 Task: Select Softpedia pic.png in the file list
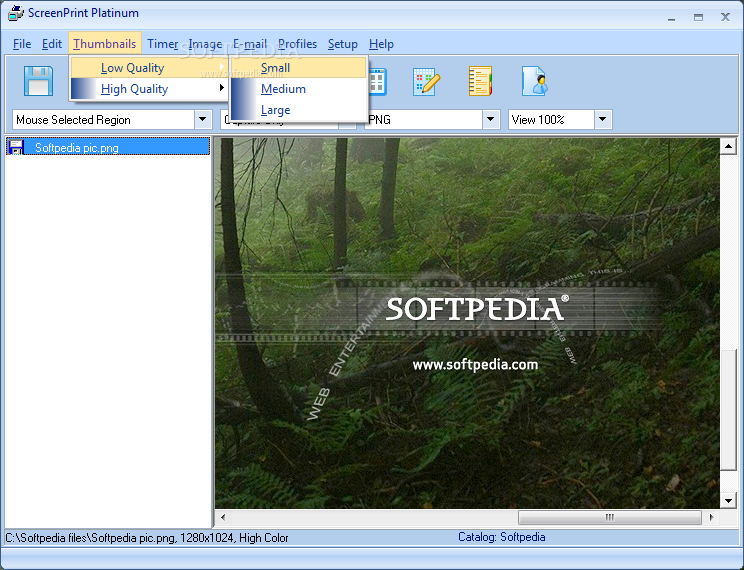pyautogui.click(x=108, y=147)
